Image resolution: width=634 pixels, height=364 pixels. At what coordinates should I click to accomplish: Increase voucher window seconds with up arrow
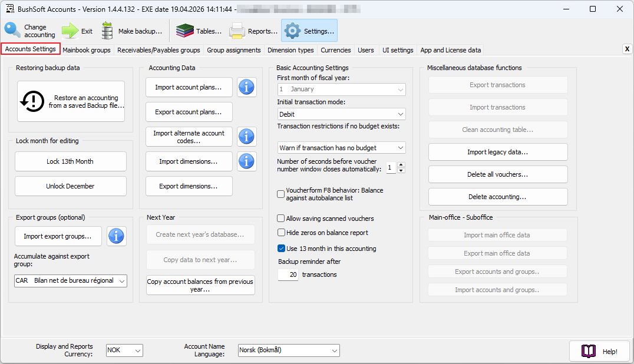click(x=401, y=165)
